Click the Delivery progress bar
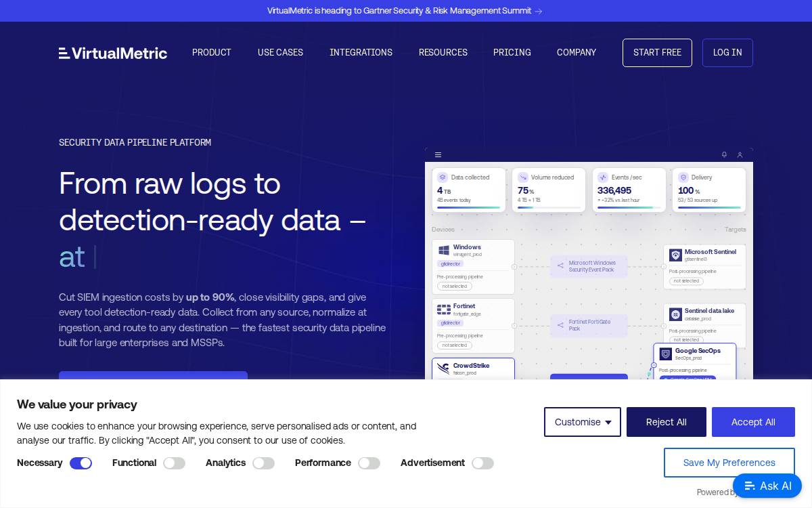 709,208
